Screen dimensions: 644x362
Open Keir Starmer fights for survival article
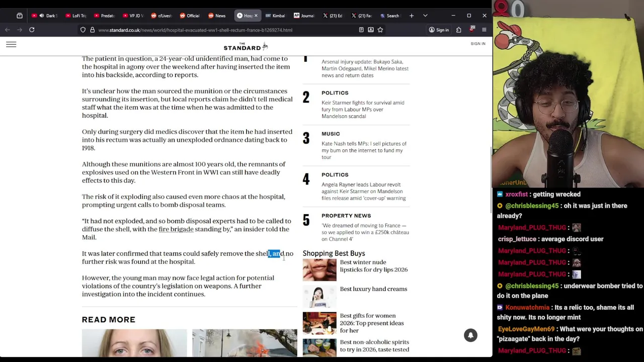coord(363,110)
